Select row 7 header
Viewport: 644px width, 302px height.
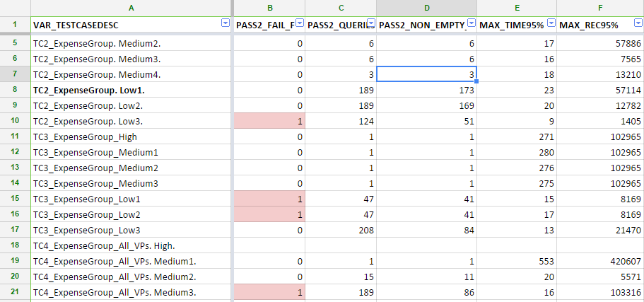[x=15, y=74]
